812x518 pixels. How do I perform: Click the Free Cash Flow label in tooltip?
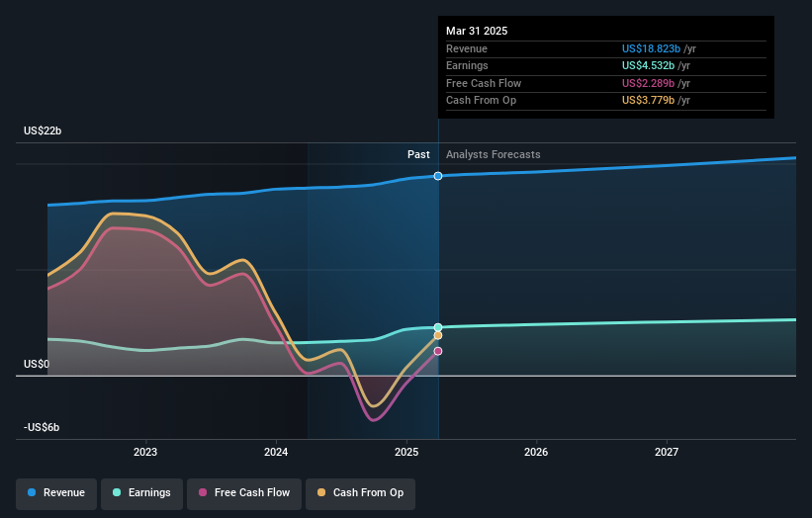coord(484,83)
